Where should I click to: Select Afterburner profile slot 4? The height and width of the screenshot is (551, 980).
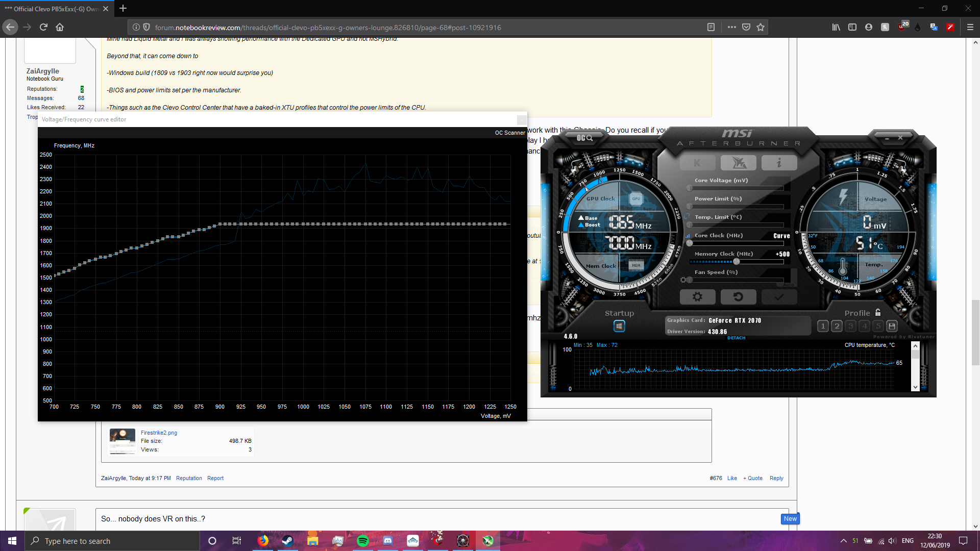point(864,326)
